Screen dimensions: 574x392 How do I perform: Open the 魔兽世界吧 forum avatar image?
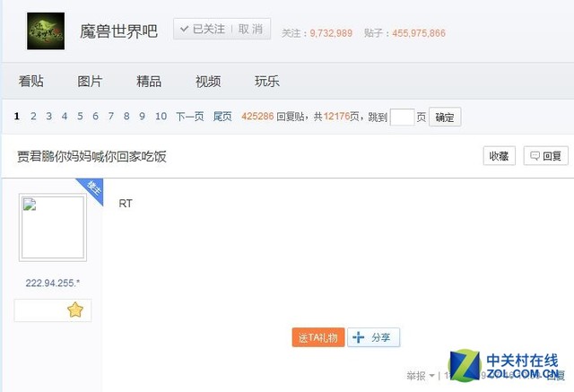click(x=46, y=31)
